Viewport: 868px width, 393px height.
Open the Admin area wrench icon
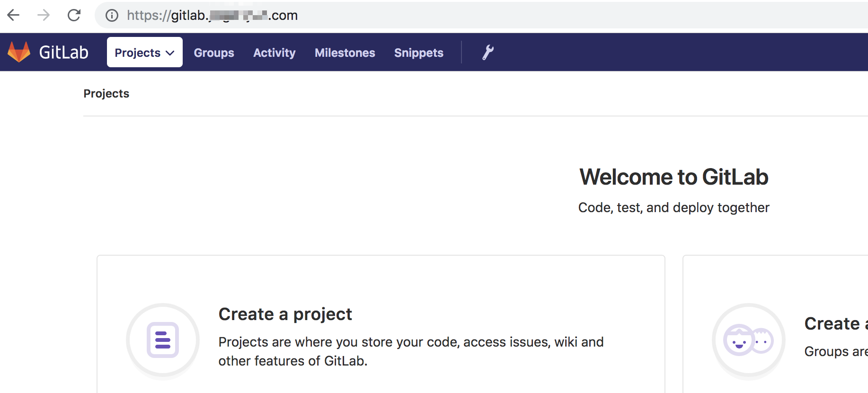pos(488,52)
